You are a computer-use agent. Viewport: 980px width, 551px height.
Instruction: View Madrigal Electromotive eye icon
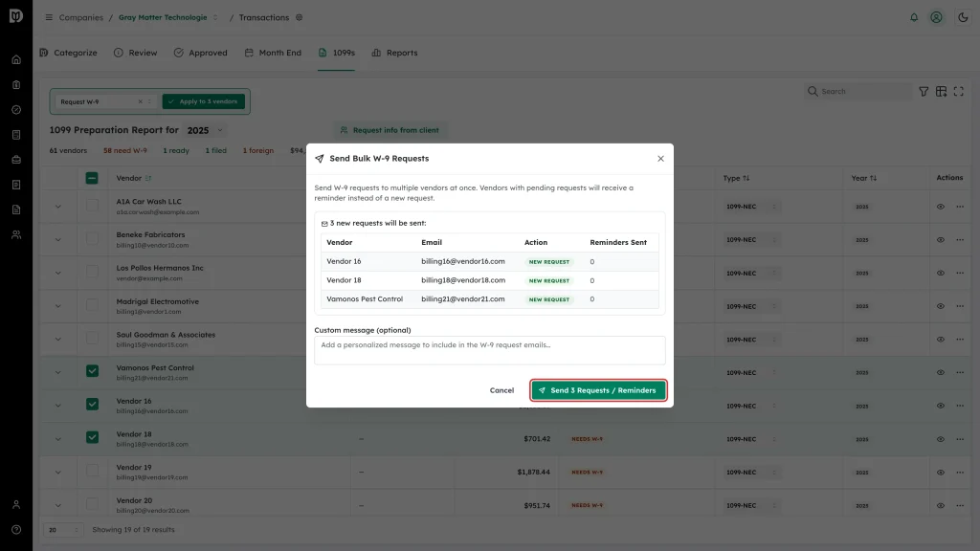940,306
